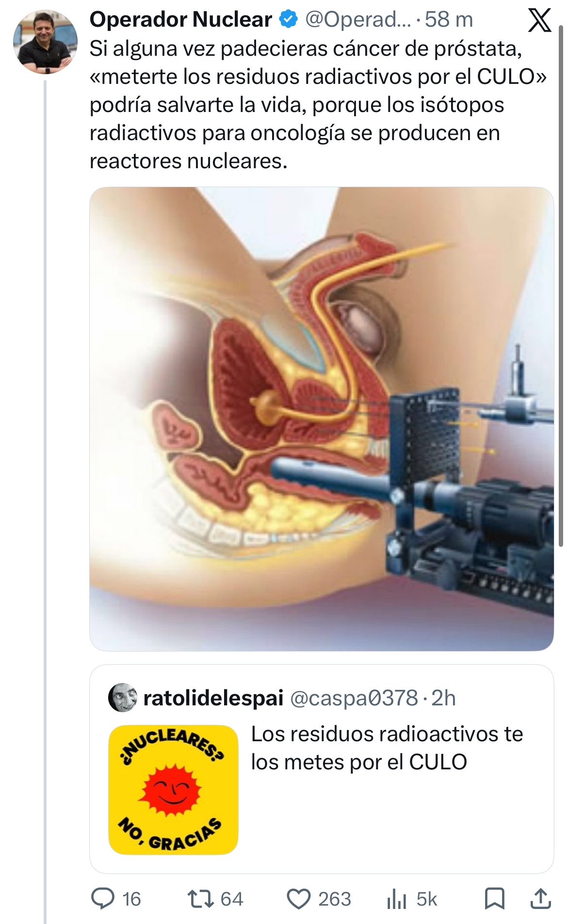Like the tweet with the heart icon
The image size is (567, 924).
tap(298, 899)
